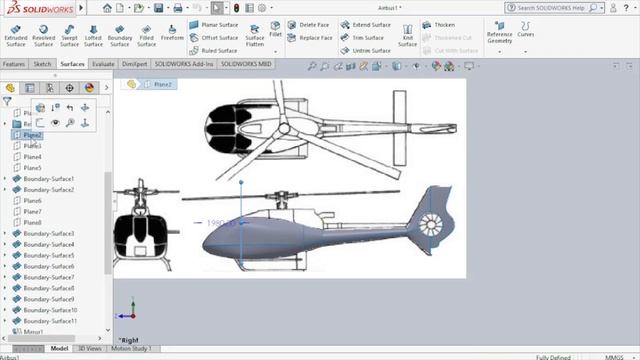The image size is (640, 360).
Task: Switch to the DimXpert tab
Action: [x=134, y=64]
